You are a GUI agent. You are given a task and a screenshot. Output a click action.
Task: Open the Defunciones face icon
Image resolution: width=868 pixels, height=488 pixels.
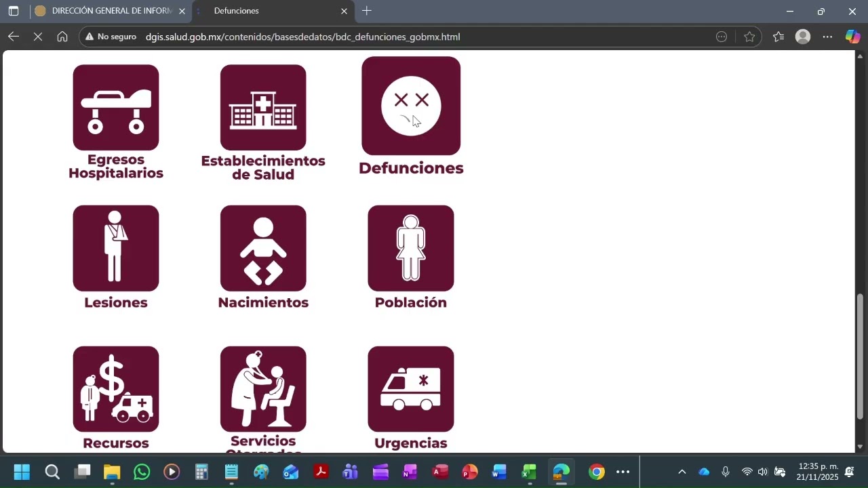coord(411,106)
